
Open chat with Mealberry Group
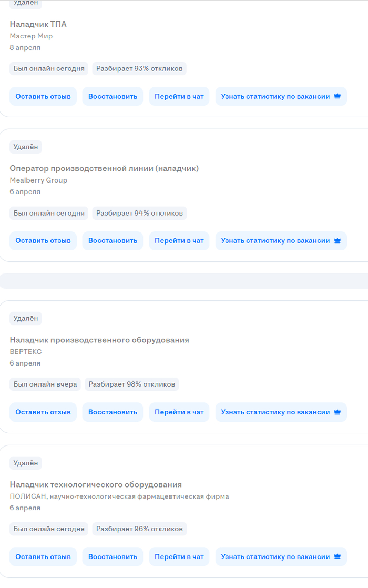point(179,241)
